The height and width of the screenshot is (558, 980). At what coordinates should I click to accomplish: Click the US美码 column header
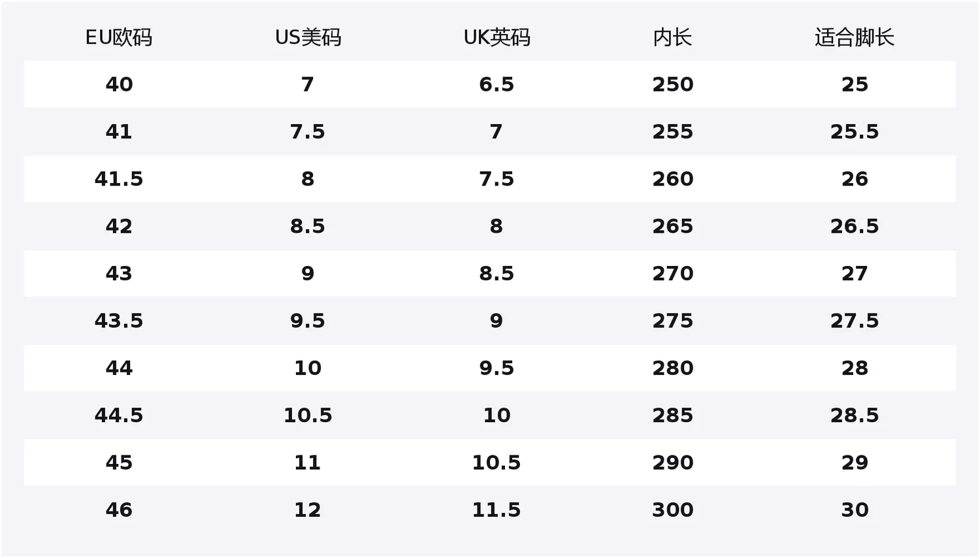tap(308, 37)
